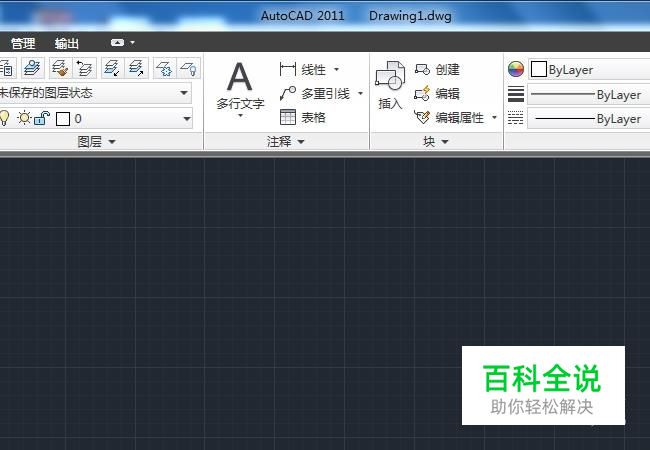650x450 pixels.
Task: Click the lineweight bars icon
Action: point(516,94)
